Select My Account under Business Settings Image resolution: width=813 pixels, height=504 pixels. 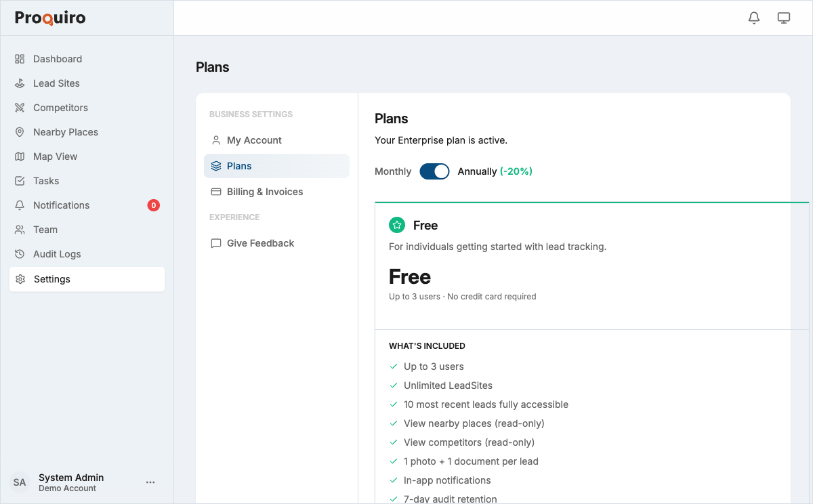click(x=255, y=140)
